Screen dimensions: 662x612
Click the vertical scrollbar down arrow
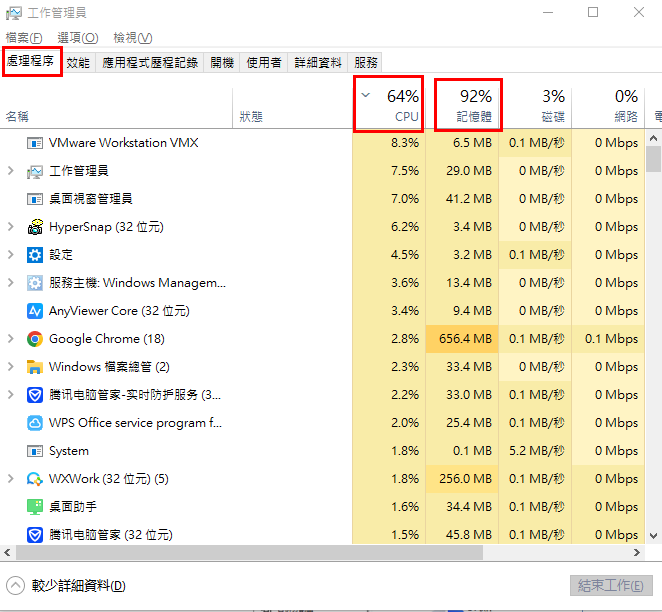pos(654,536)
